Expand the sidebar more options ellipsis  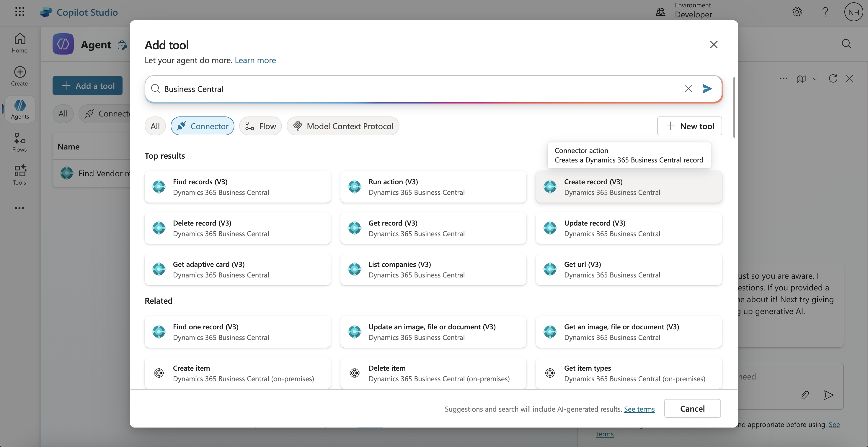(x=19, y=208)
